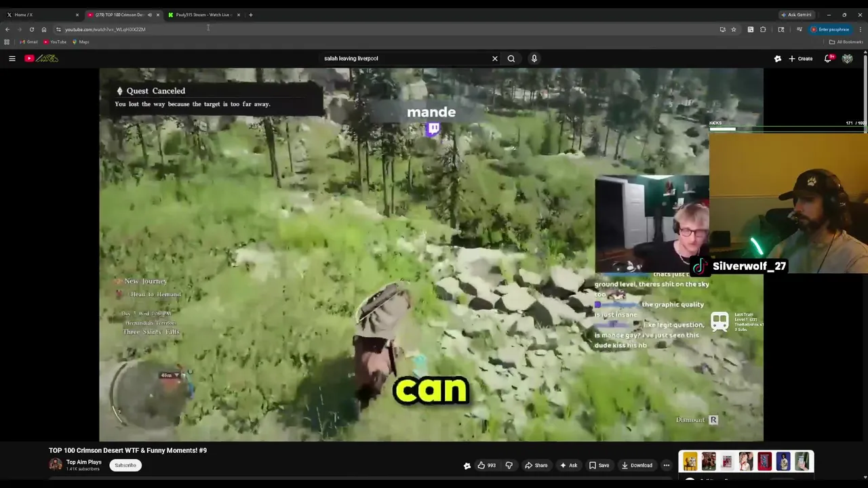This screenshot has height=488, width=868.
Task: Open the YouTube bookmark
Action: [x=55, y=42]
